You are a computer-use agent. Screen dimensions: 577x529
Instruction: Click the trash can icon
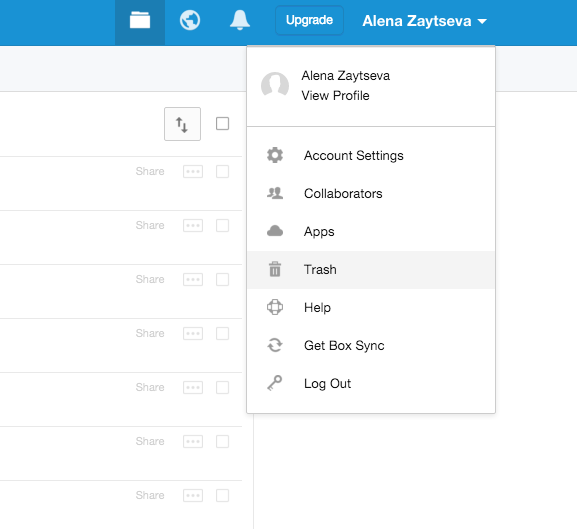pos(275,269)
